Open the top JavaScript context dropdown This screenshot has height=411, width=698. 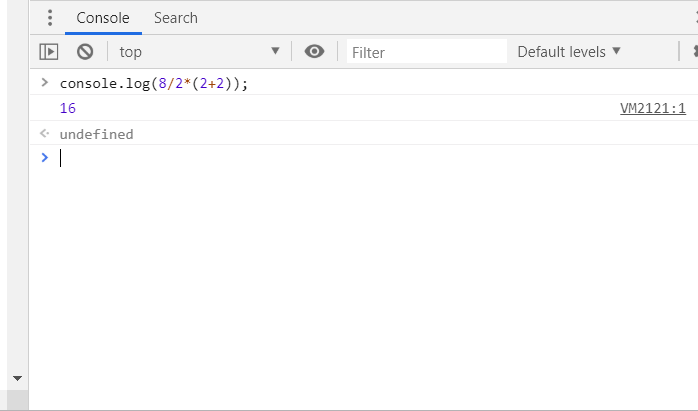point(199,51)
